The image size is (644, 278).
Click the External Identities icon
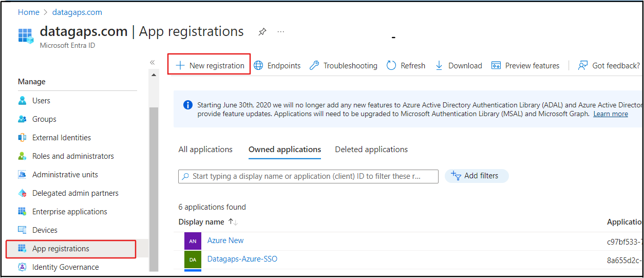pyautogui.click(x=22, y=138)
